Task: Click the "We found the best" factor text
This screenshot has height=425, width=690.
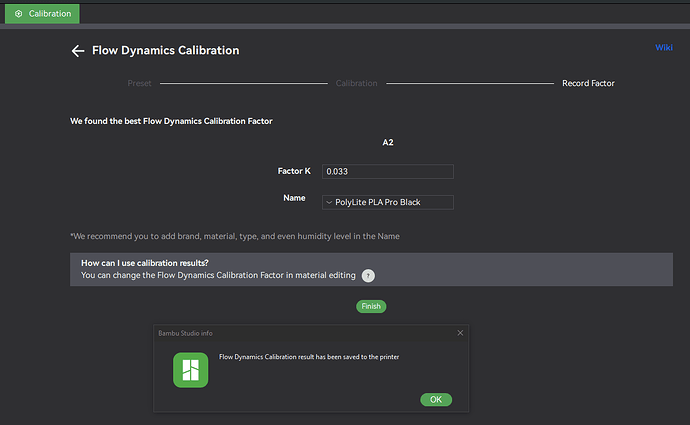Action: pos(171,121)
